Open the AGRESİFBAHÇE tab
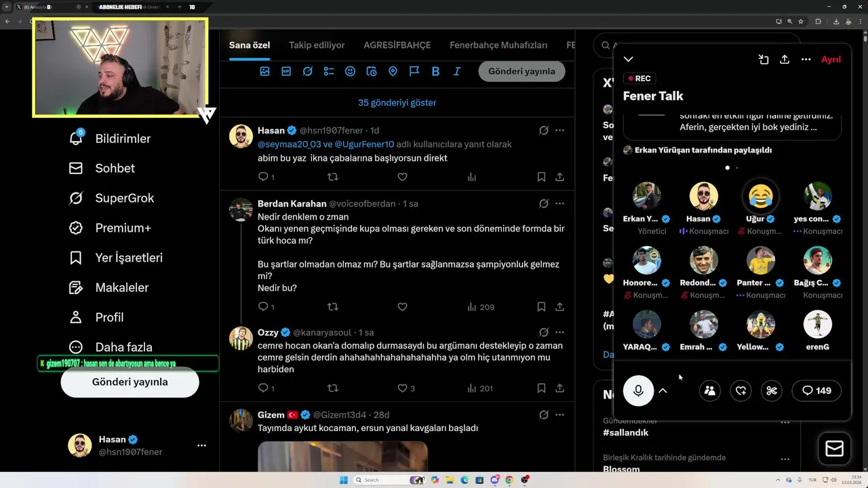868x488 pixels. click(x=397, y=45)
